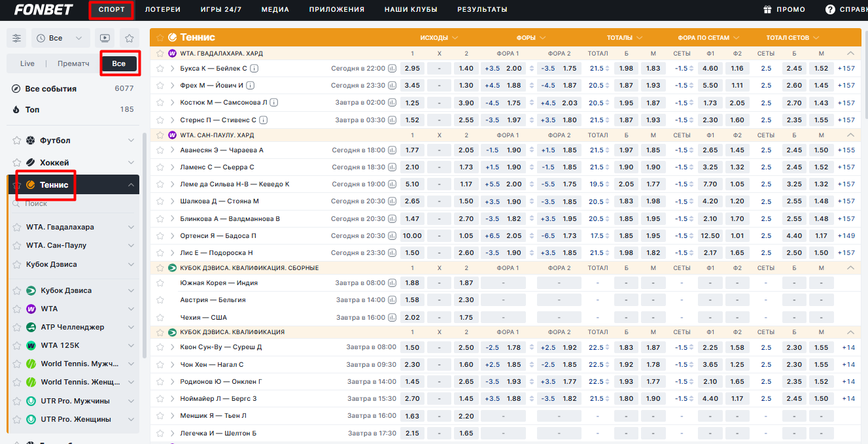
Task: Toggle favorite star for Футбол in sidebar
Action: 16,141
